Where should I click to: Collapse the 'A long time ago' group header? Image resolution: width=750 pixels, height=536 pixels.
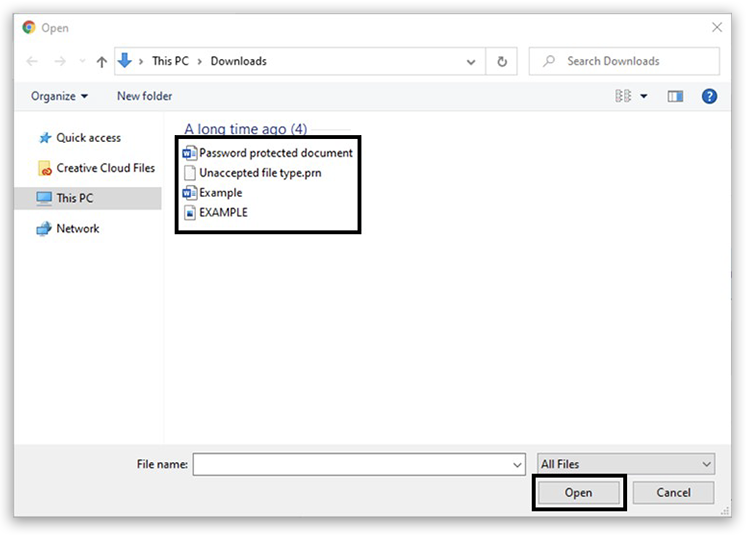tap(245, 129)
